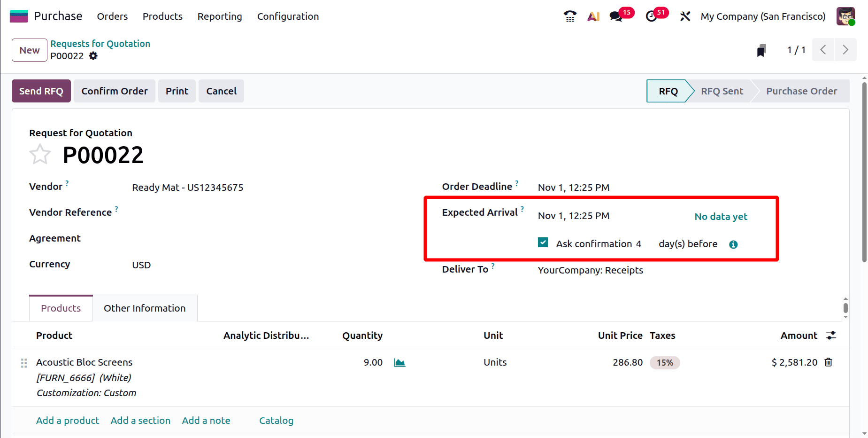Click the bookmark icon near the pager
This screenshot has width=868, height=438.
(761, 50)
